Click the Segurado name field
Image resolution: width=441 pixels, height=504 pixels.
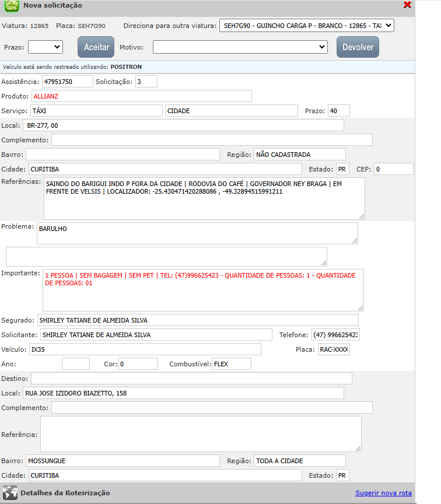tap(198, 320)
